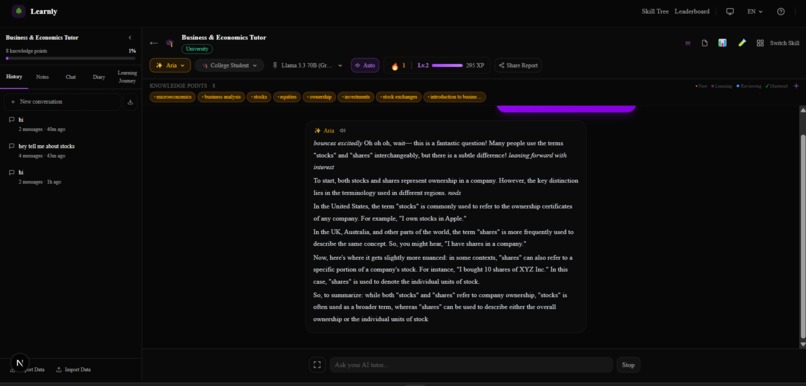This screenshot has width=806, height=386.
Task: Click the Import Data button label
Action: point(78,370)
